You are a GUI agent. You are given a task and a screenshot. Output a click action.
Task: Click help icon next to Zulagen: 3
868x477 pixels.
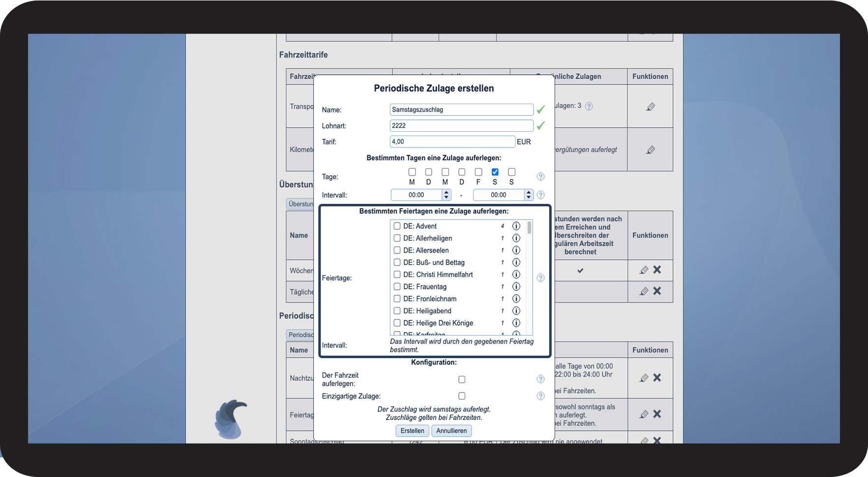tap(589, 106)
